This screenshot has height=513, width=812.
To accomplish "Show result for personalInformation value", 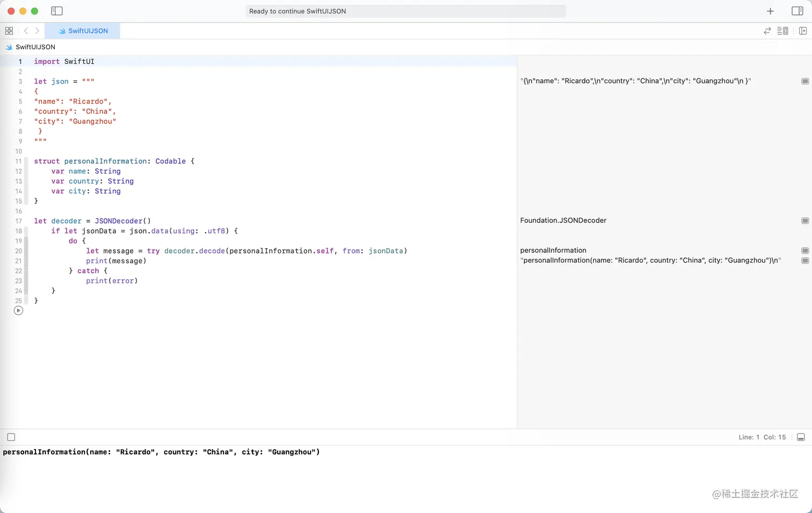I will pos(804,250).
